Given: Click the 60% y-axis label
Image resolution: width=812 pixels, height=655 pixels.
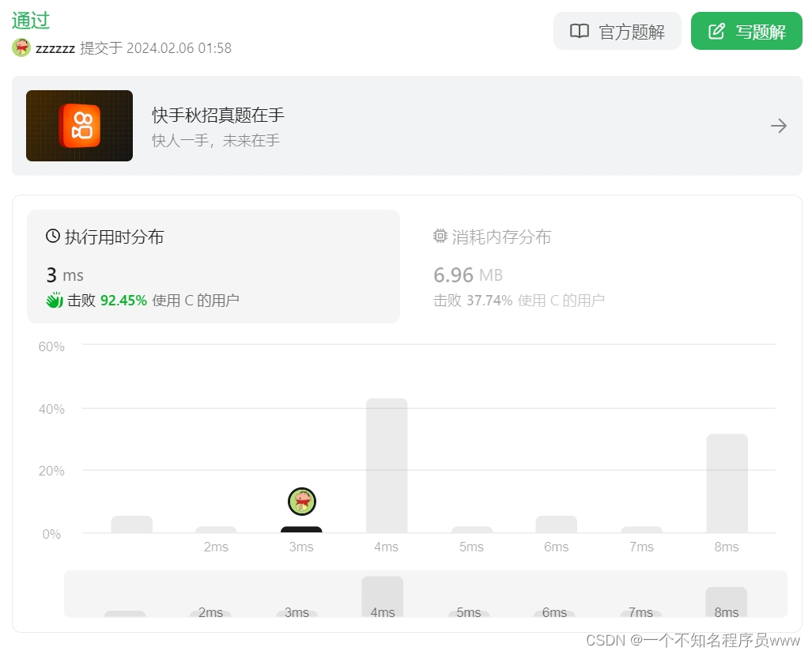Looking at the screenshot, I should click(51, 346).
